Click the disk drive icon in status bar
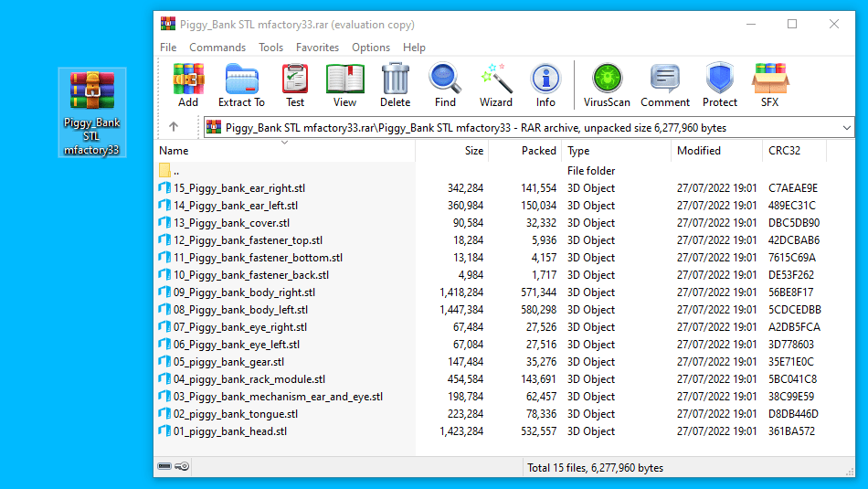Screen dimensions: 868x489 [164, 466]
